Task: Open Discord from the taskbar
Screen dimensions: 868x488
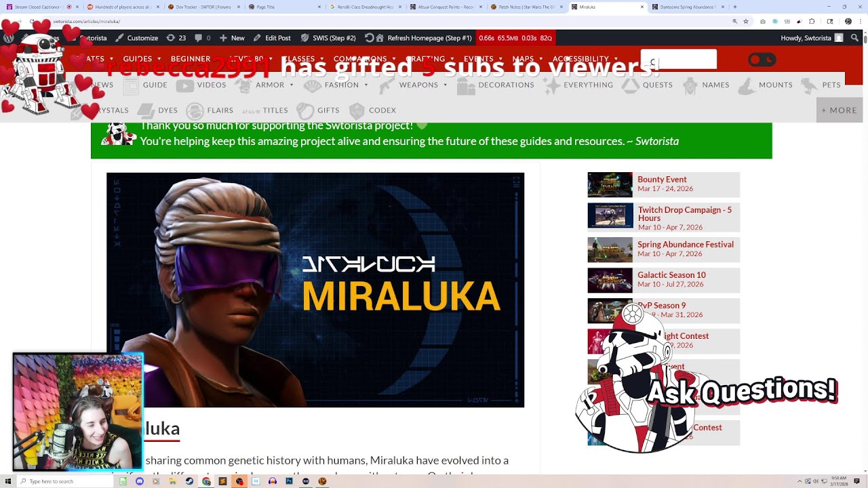Action: tap(140, 481)
